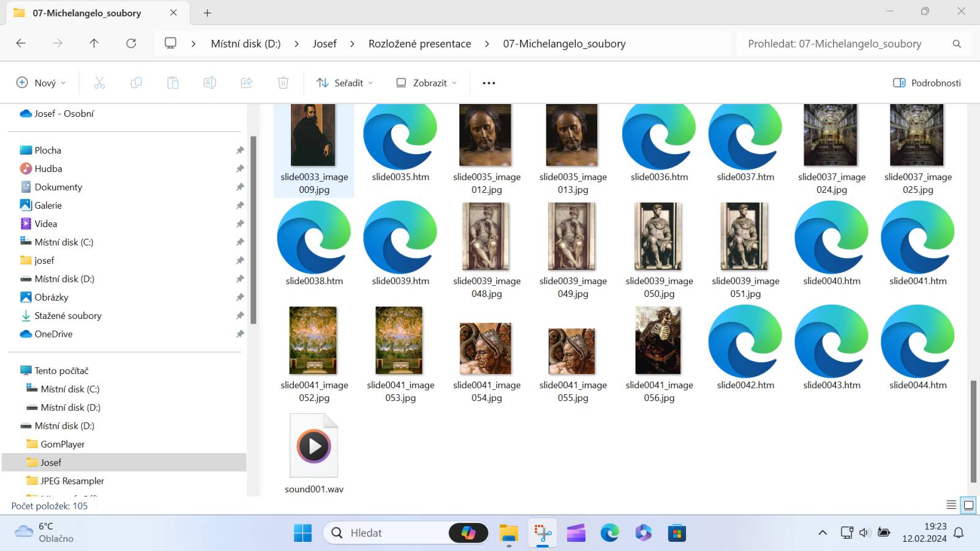Go up one folder level arrow
Image resolution: width=980 pixels, height=551 pixels.
(94, 43)
